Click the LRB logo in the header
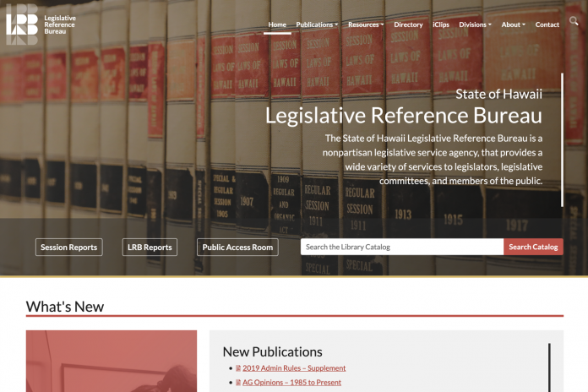The image size is (588, 392). pos(22,24)
